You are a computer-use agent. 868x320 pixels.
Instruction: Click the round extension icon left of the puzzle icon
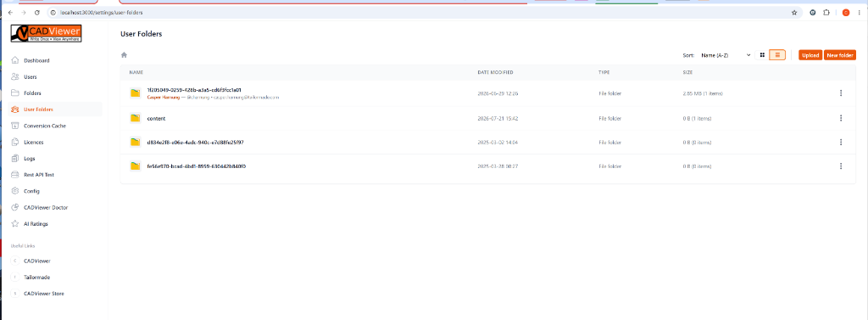coord(813,12)
